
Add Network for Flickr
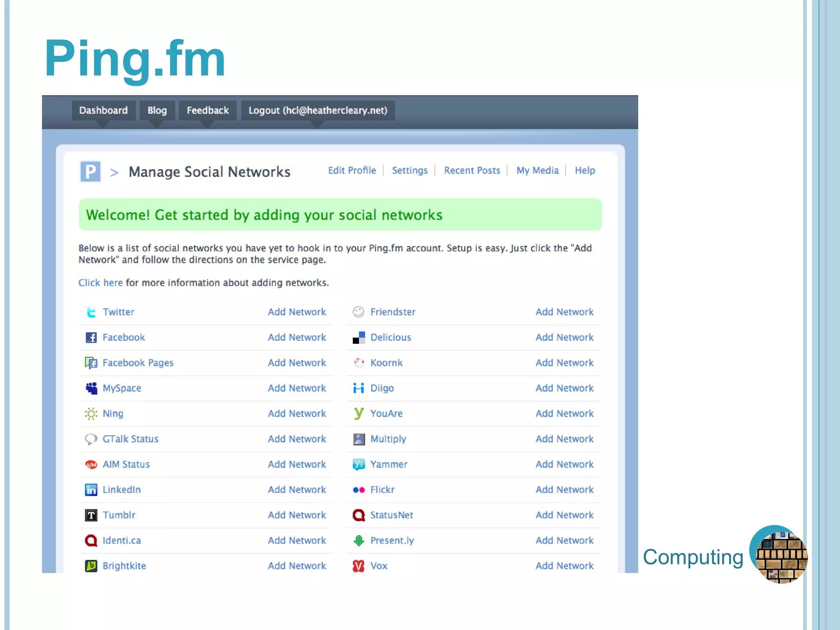coord(565,490)
